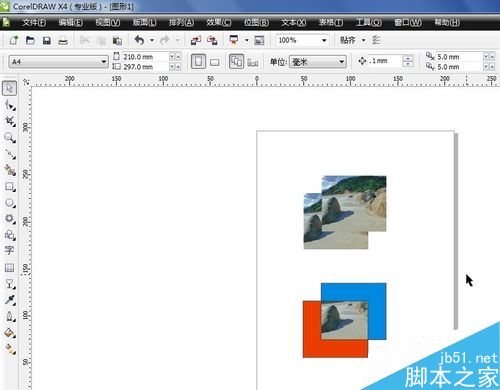Set page to portrait orientation
The image size is (500, 390).
(x=198, y=62)
